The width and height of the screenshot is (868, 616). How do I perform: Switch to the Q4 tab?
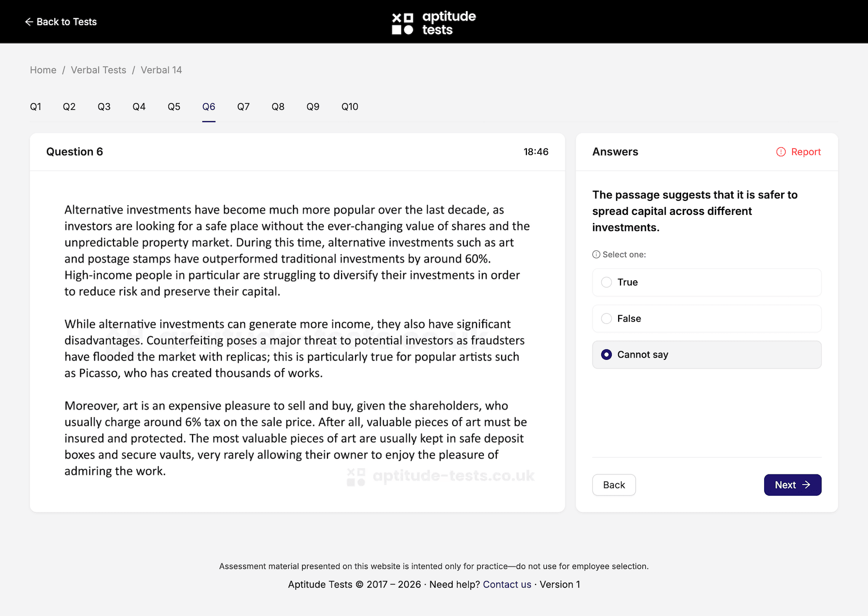click(139, 107)
